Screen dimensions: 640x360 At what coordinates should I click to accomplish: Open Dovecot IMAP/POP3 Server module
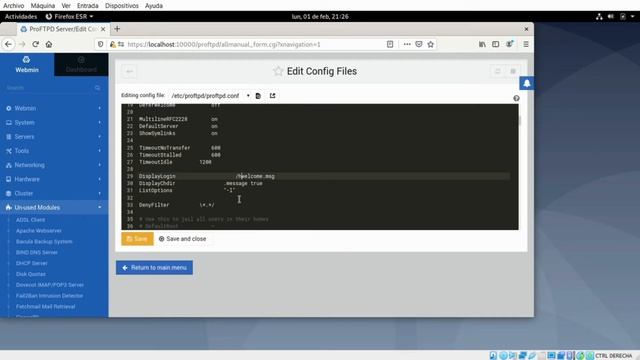50,285
